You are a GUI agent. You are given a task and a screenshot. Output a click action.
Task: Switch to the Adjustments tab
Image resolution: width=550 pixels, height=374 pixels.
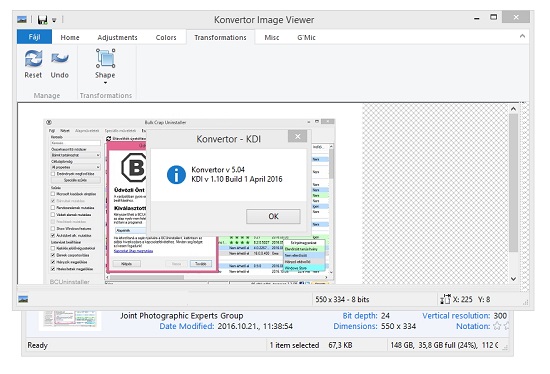[117, 37]
